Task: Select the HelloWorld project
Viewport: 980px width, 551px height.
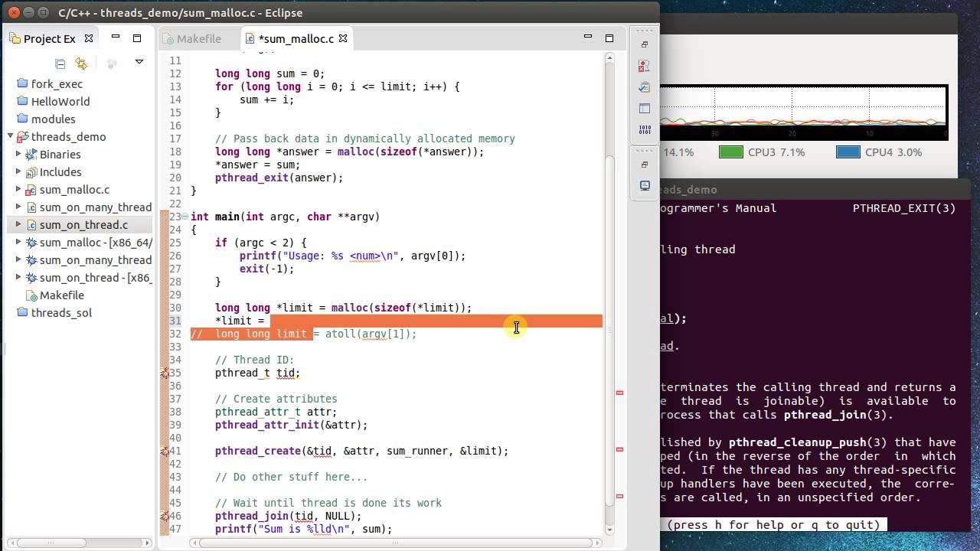Action: coord(60,101)
